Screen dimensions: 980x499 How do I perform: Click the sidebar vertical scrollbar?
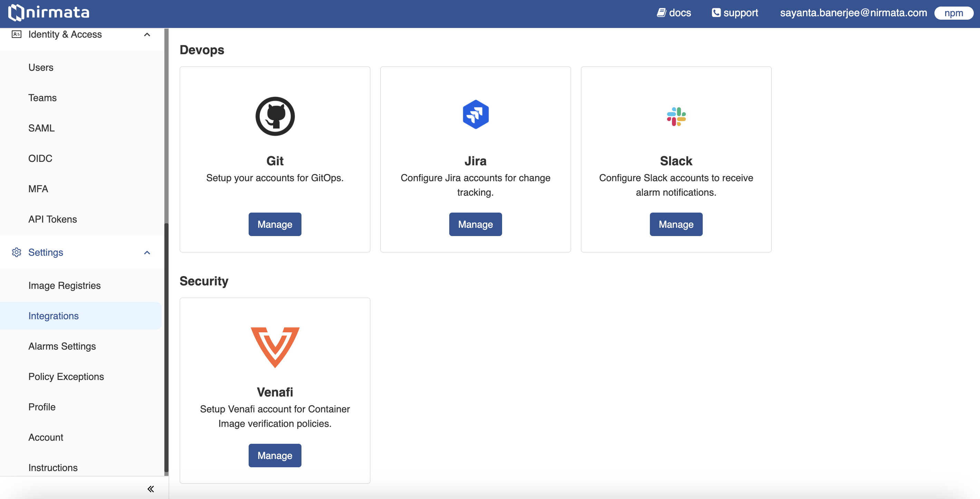point(166,348)
